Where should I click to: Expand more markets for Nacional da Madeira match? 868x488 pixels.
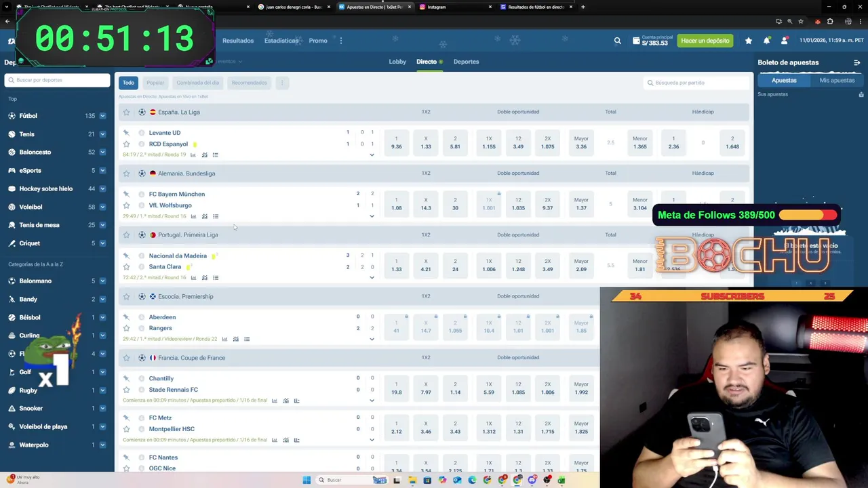(372, 277)
